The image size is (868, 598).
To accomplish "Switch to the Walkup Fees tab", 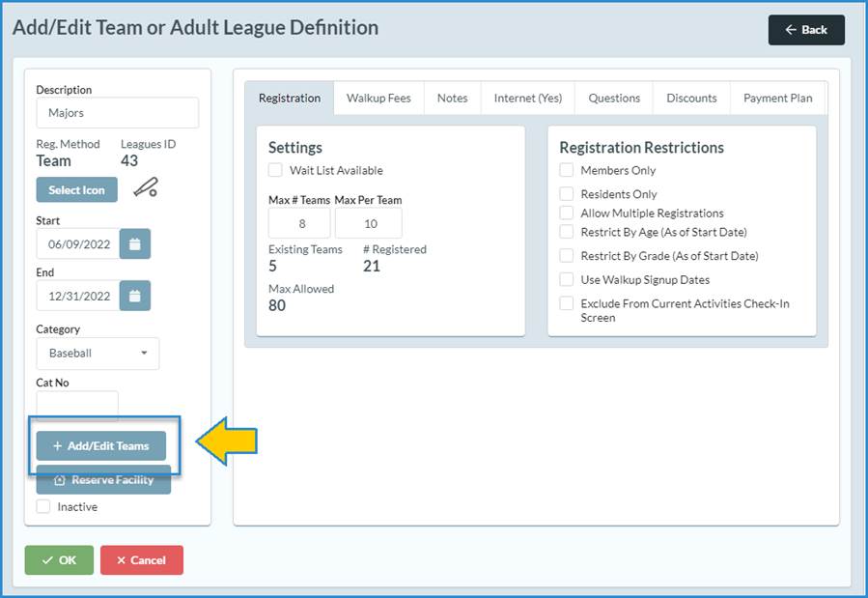I will pos(378,99).
